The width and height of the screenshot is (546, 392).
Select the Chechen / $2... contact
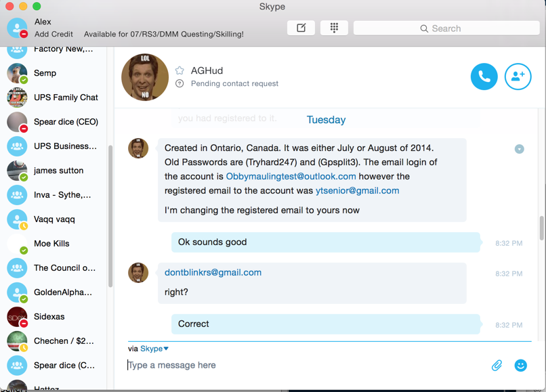click(x=54, y=341)
